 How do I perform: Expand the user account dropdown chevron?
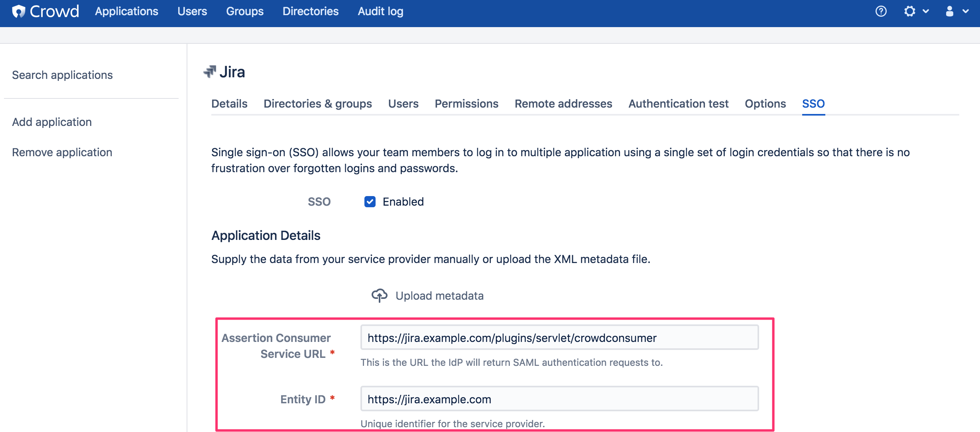pos(966,11)
